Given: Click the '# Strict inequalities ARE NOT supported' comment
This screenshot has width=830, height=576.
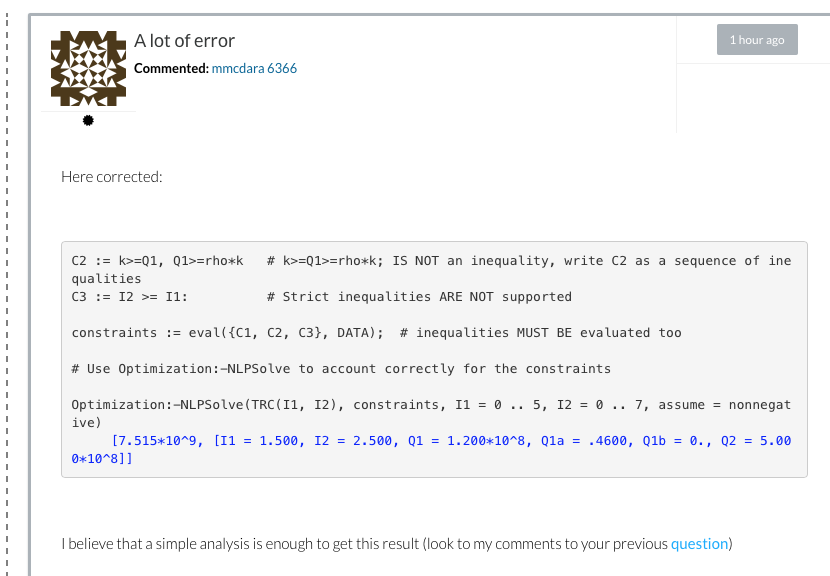Looking at the screenshot, I should pyautogui.click(x=419, y=297).
